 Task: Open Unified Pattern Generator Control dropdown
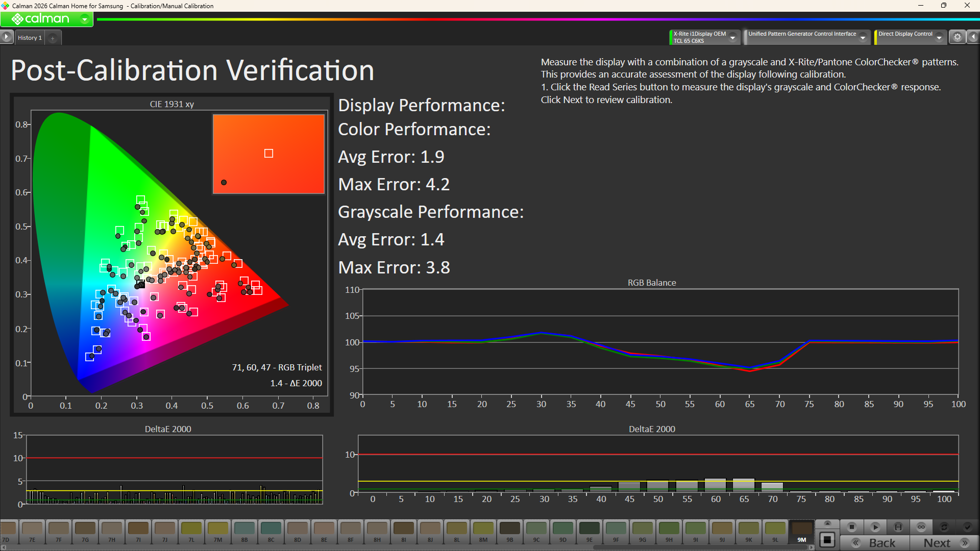[863, 37]
